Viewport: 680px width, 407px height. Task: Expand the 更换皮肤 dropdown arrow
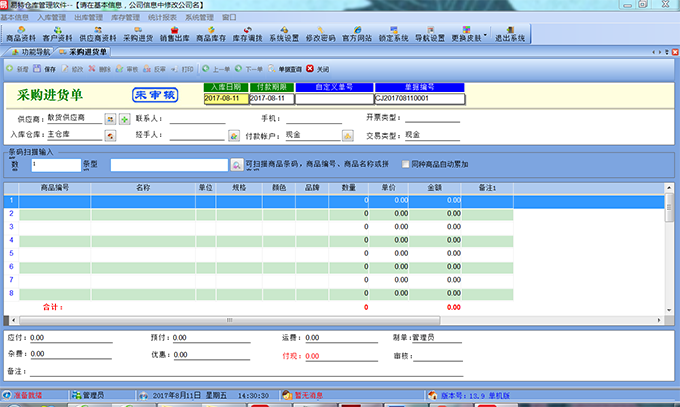[x=485, y=34]
